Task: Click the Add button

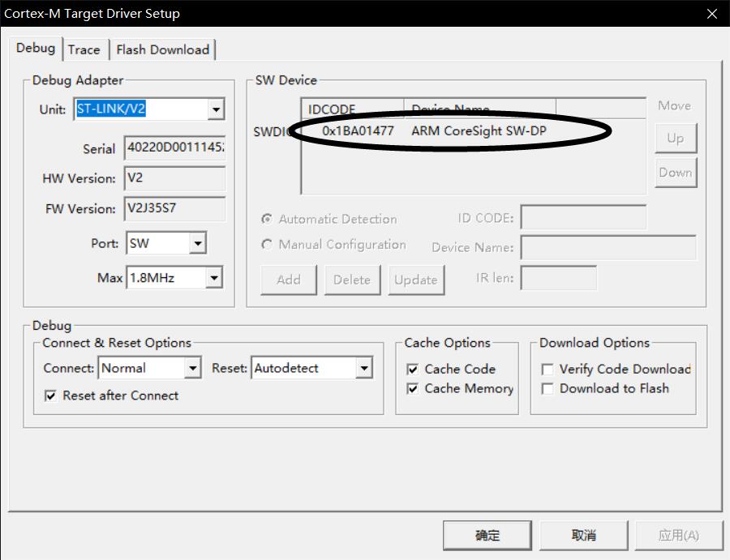Action: point(289,280)
